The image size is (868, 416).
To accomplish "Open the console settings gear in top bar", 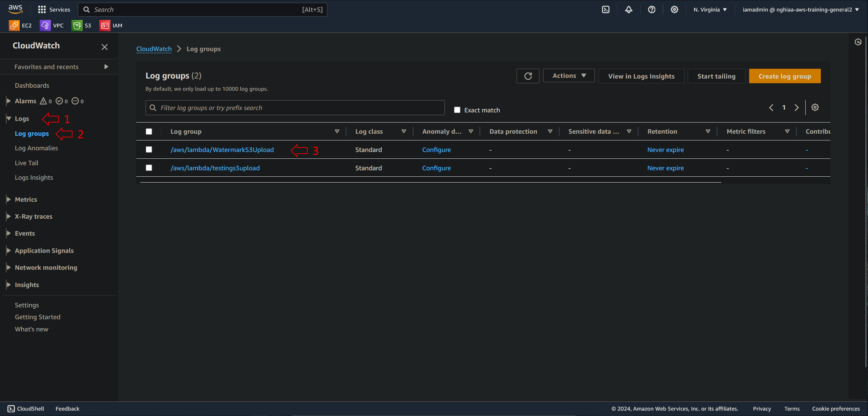I will point(675,9).
